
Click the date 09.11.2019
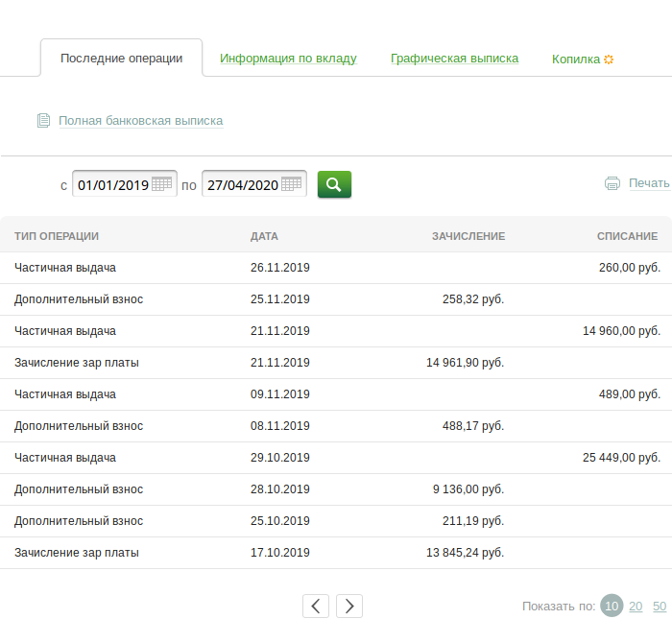point(280,394)
